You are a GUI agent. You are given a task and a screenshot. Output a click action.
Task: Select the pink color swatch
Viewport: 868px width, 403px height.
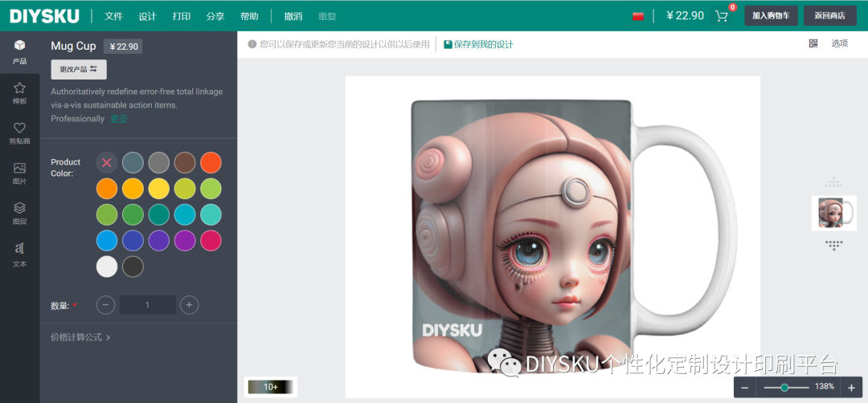point(211,241)
